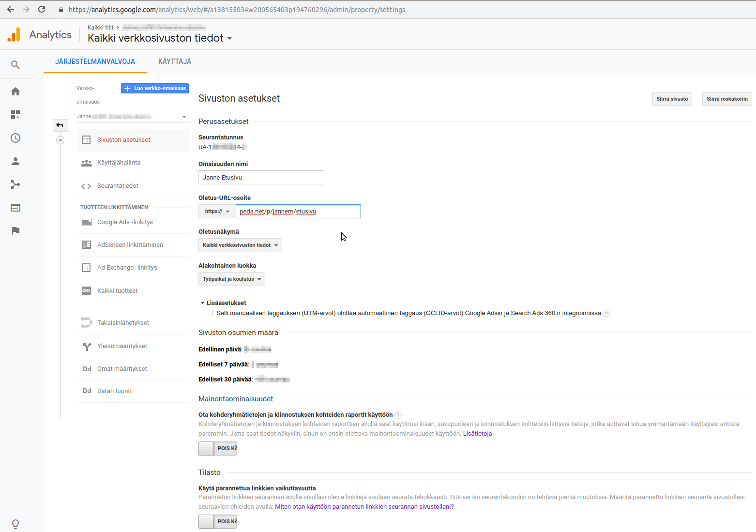756x532 pixels.
Task: Open the Oletusnäkymä view dropdown
Action: [240, 245]
